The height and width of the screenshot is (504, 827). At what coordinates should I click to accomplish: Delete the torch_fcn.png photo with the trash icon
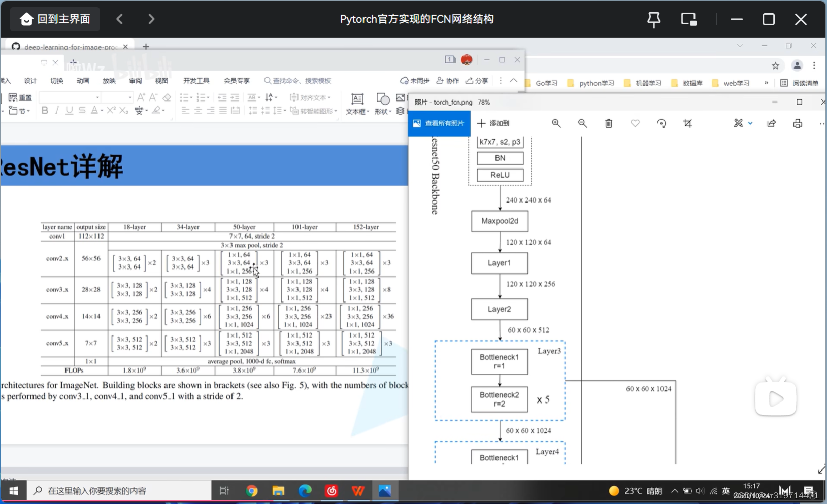click(x=609, y=123)
